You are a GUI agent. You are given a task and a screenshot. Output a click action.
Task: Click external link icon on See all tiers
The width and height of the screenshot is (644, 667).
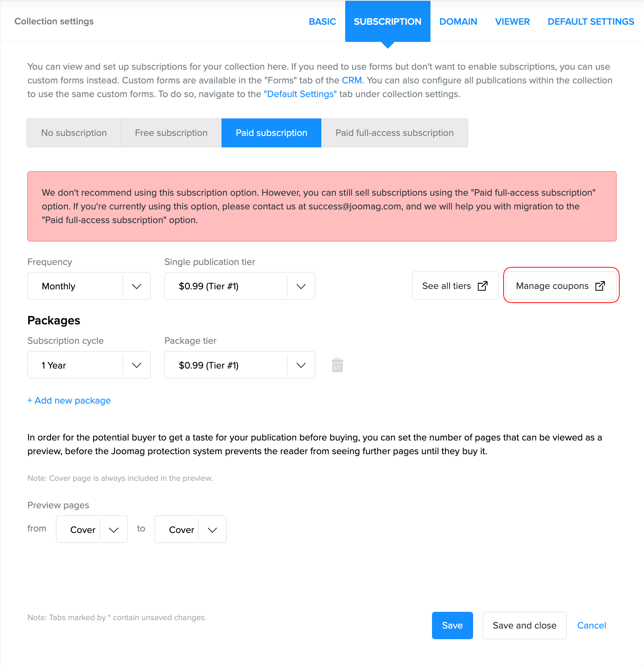click(483, 286)
